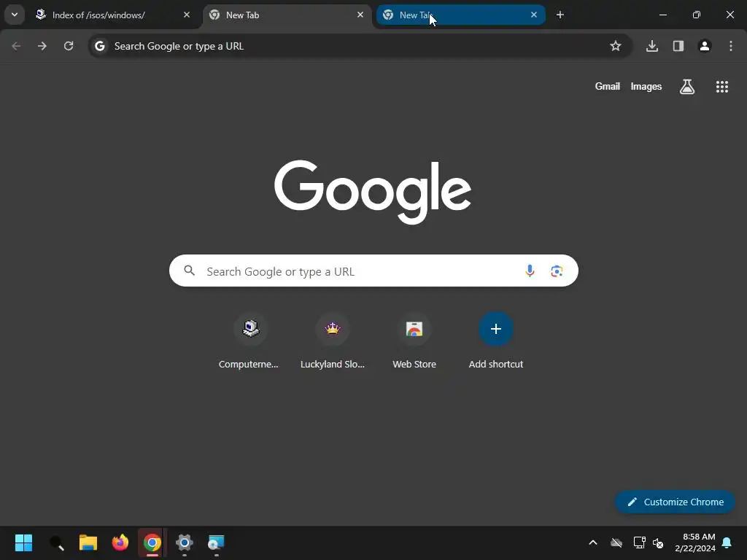The width and height of the screenshot is (747, 560).
Task: Click the Google logo
Action: click(x=373, y=192)
